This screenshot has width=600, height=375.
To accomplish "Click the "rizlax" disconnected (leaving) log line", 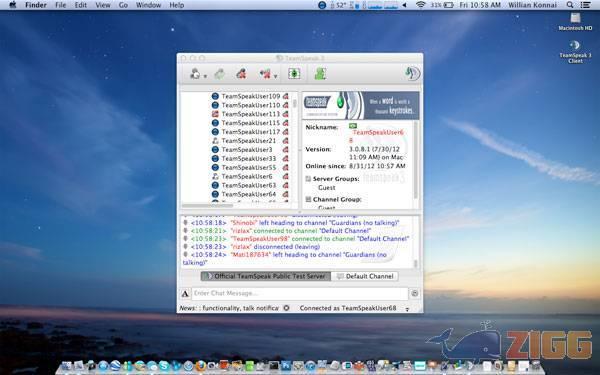I will [255, 247].
